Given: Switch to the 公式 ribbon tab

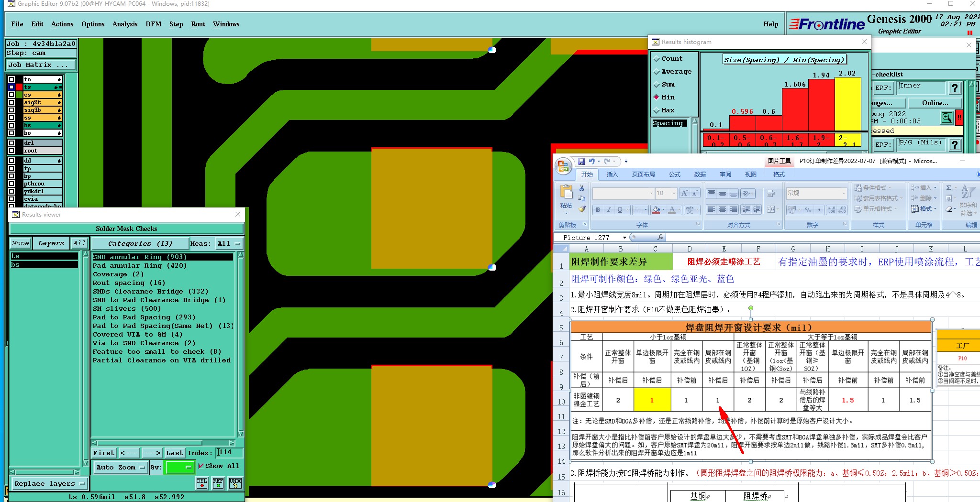Looking at the screenshot, I should point(675,175).
